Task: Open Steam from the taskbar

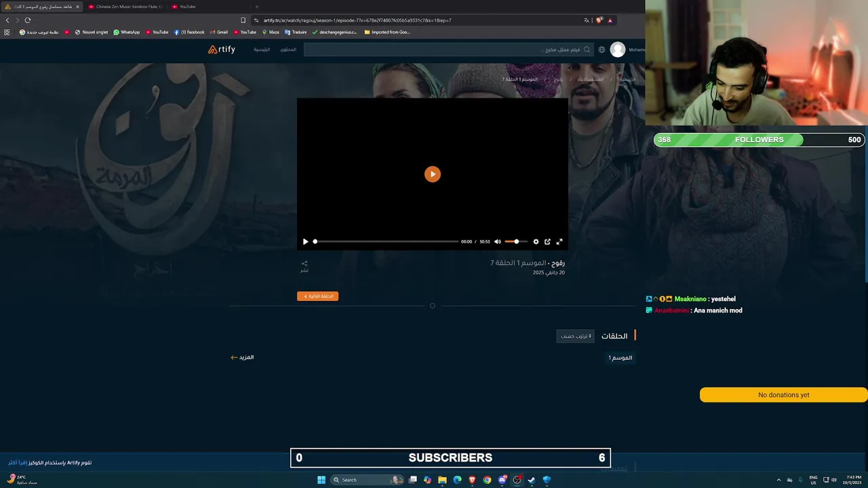Action: (532, 480)
